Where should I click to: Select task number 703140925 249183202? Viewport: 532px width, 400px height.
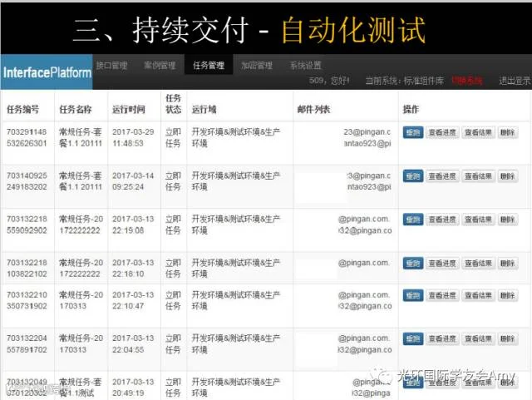pos(27,181)
